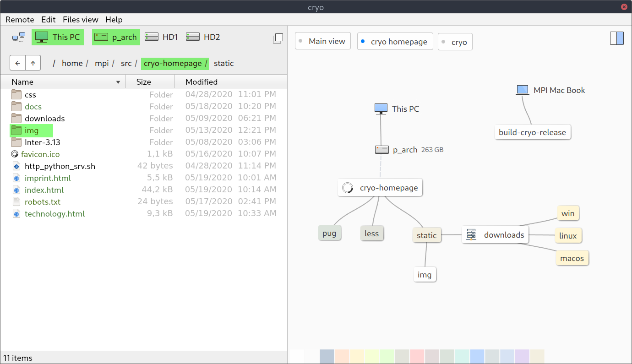Expand the static node in the map
Viewport: 632px width, 364px height.
[x=426, y=235]
